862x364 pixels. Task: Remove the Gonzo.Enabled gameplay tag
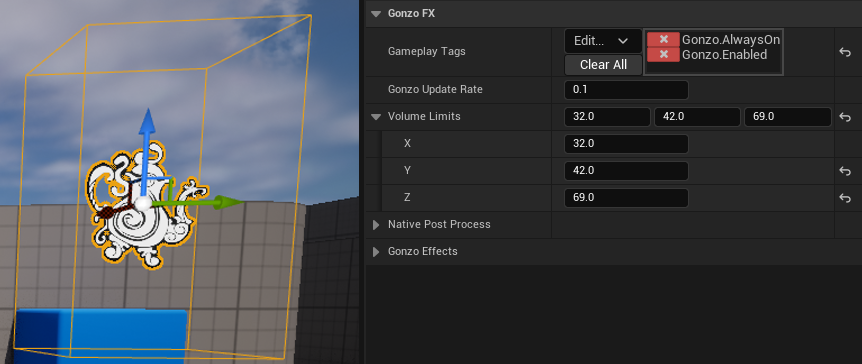click(663, 54)
